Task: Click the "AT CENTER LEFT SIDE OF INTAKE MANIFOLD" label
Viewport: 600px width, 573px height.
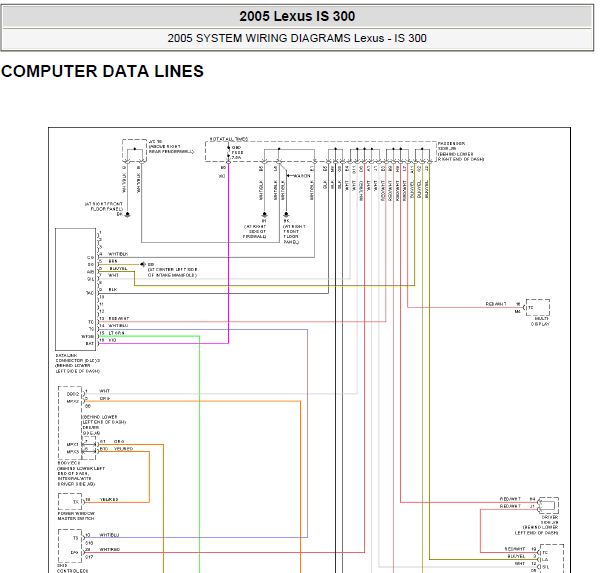Action: pyautogui.click(x=172, y=272)
